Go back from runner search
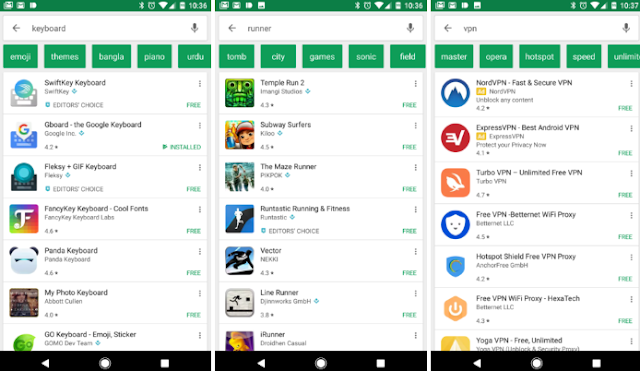640x371 pixels. tap(232, 28)
